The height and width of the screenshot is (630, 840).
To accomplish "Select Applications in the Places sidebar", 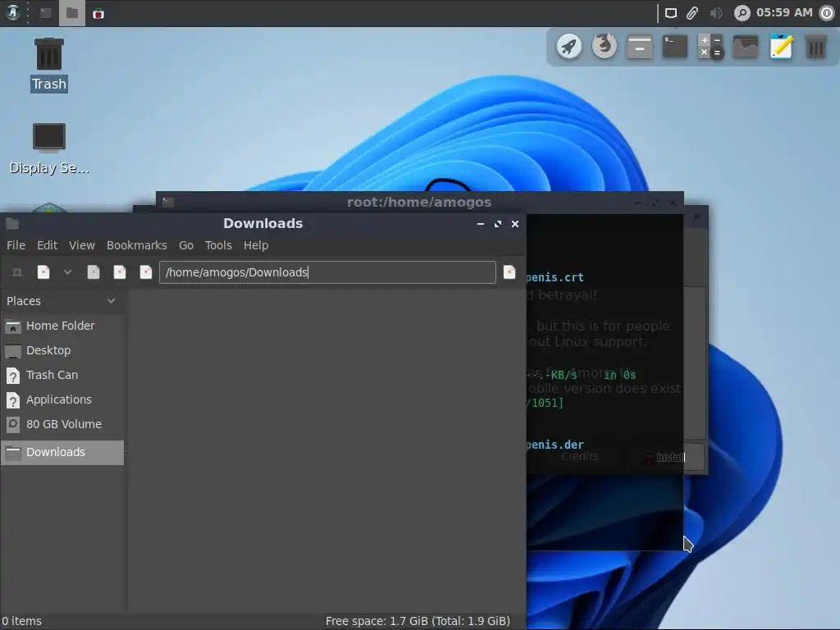I will click(62, 399).
